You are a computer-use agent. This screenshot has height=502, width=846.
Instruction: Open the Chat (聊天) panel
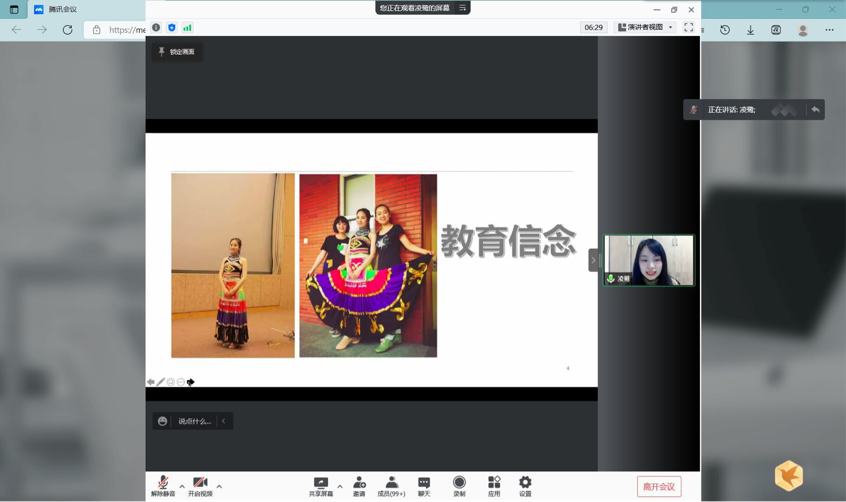pos(424,486)
